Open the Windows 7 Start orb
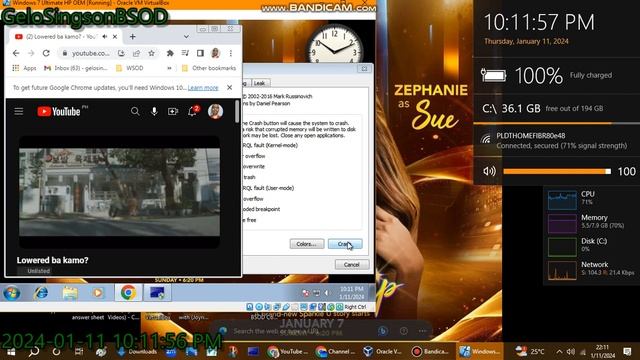 11,293
